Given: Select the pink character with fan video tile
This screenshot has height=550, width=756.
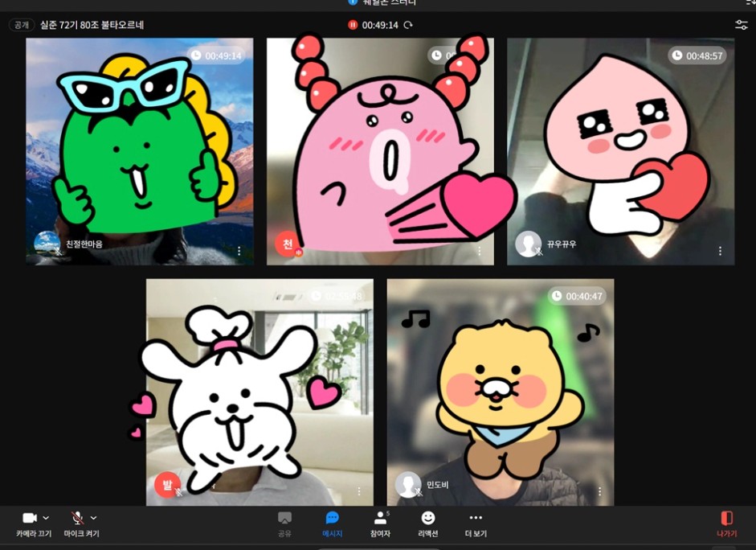Looking at the screenshot, I should coord(381,151).
